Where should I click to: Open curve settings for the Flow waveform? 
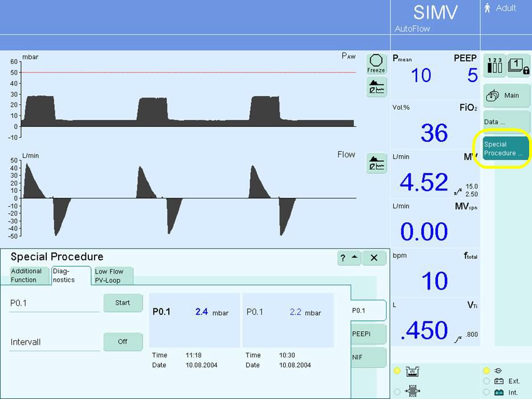point(376,163)
